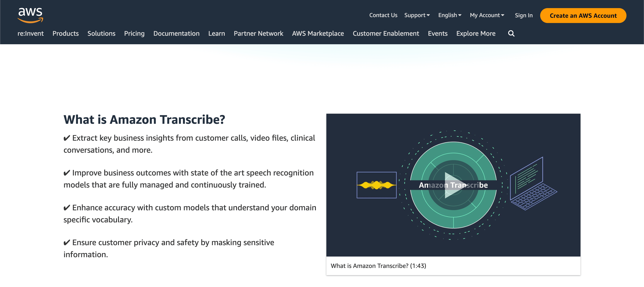Open the Explore More menu
Viewport: 644px width, 287px height.
point(476,33)
